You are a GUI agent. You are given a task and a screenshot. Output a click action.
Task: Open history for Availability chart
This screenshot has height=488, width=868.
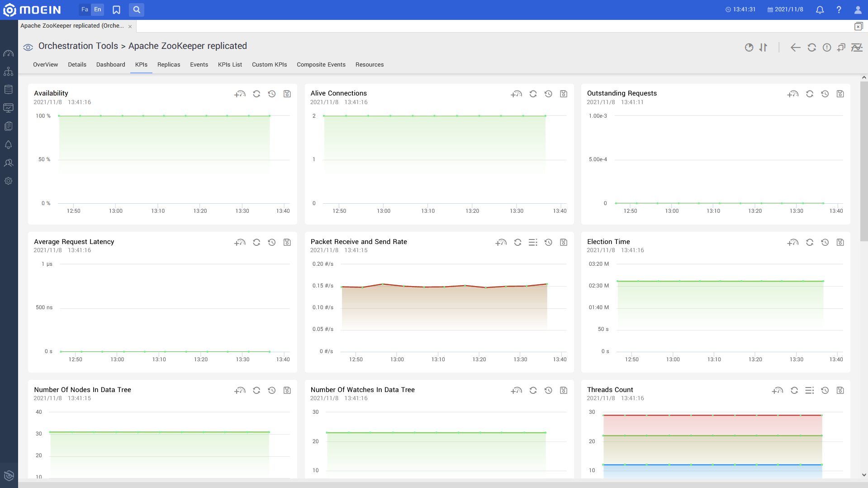tap(272, 94)
